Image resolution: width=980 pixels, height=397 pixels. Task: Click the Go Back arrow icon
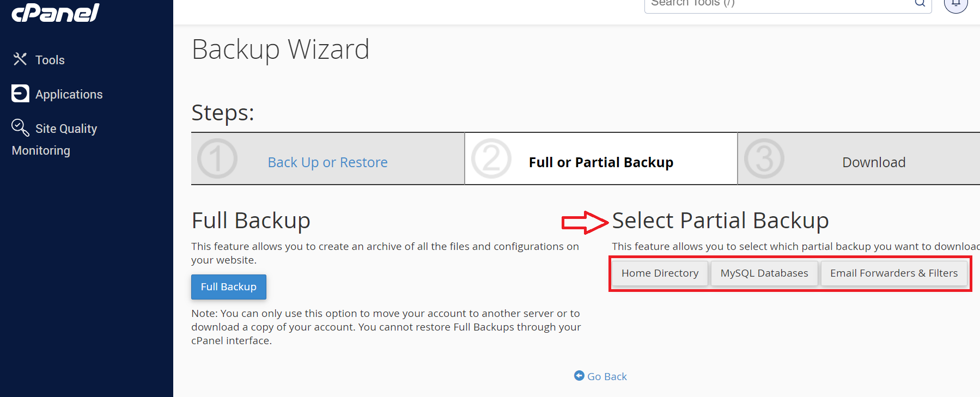point(579,376)
